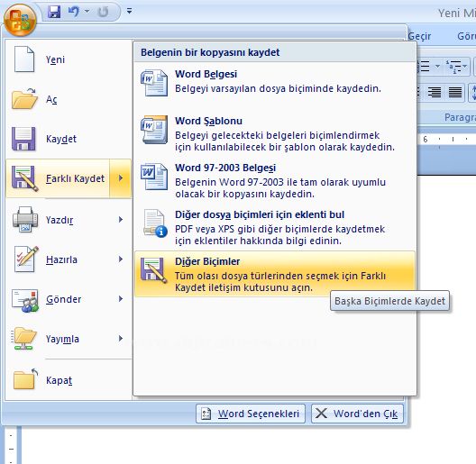Expand the Farklı Kaydet submenu arrow

pyautogui.click(x=121, y=178)
